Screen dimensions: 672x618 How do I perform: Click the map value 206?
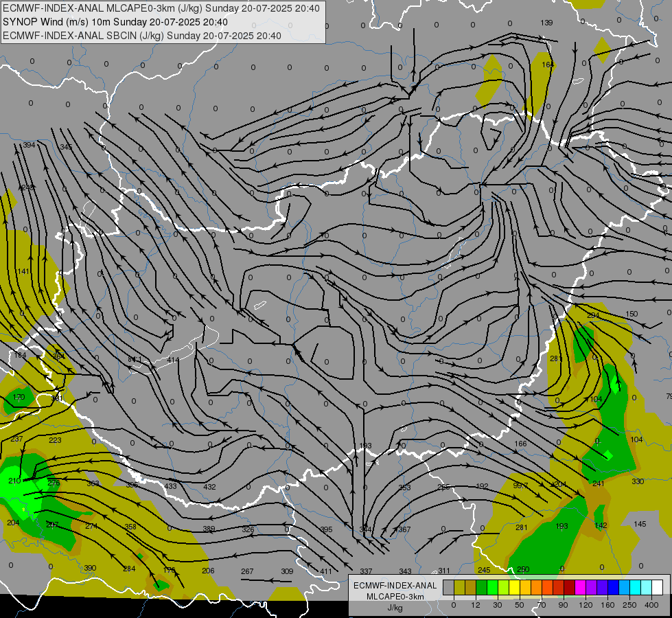coord(208,571)
